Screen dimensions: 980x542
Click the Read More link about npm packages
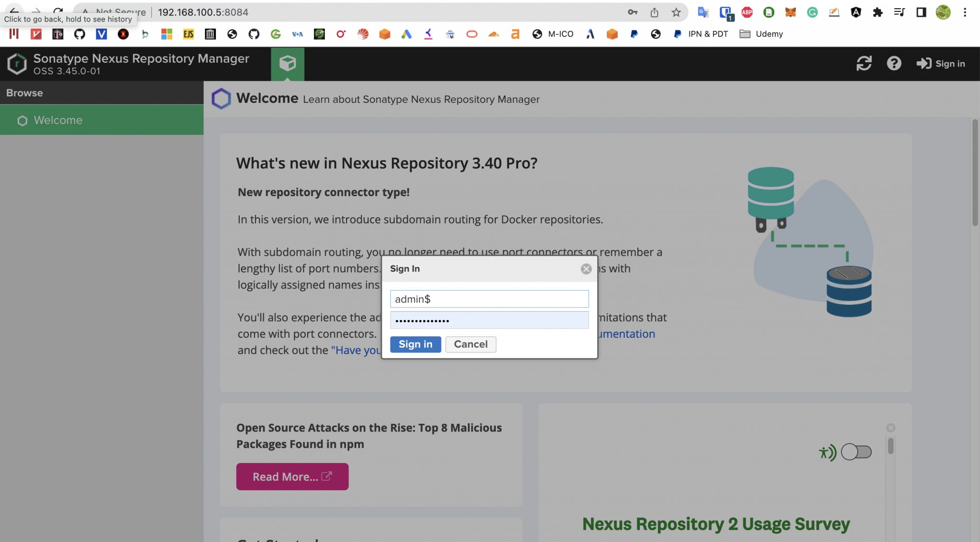pyautogui.click(x=292, y=476)
